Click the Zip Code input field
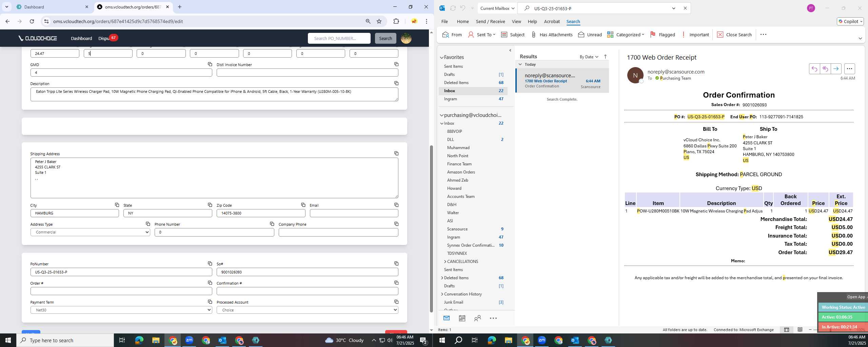 (x=261, y=213)
